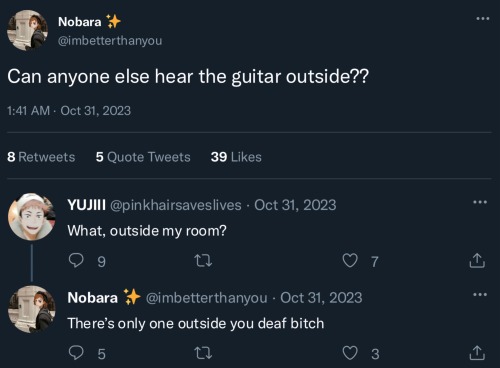Retweet Nobara's deaf reply
This screenshot has width=500, height=368.
[x=203, y=353]
